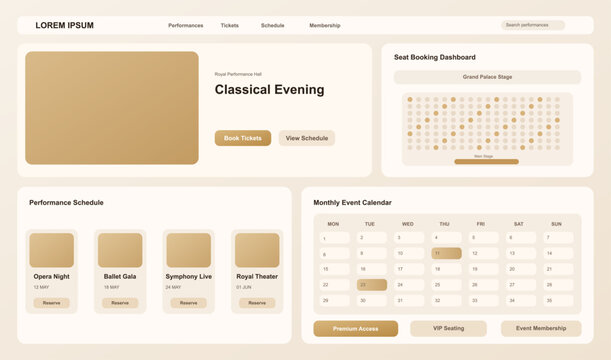Select the Grand Palace Stage bar
This screenshot has width=611, height=360.
(487, 77)
